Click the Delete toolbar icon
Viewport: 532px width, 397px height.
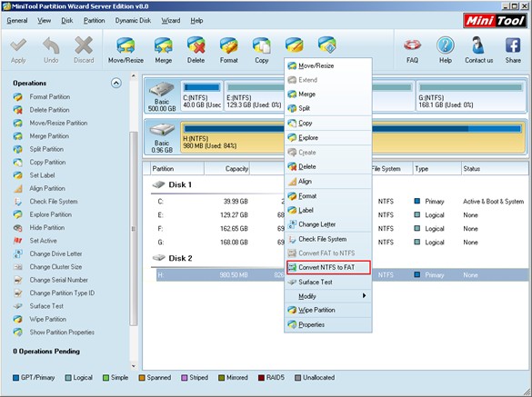(x=196, y=45)
